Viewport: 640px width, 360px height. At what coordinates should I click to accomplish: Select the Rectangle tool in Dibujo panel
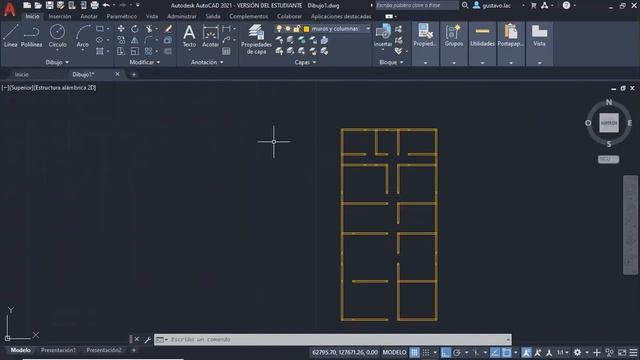click(100, 29)
